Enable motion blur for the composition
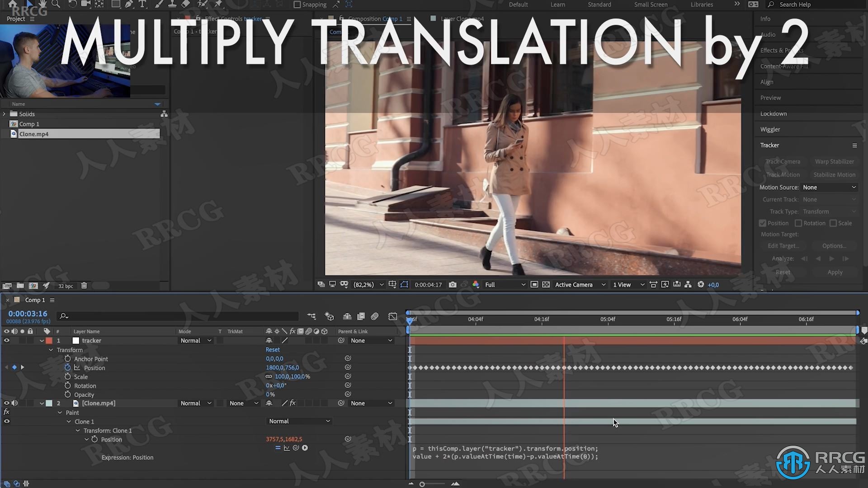This screenshot has width=868, height=488. click(375, 316)
